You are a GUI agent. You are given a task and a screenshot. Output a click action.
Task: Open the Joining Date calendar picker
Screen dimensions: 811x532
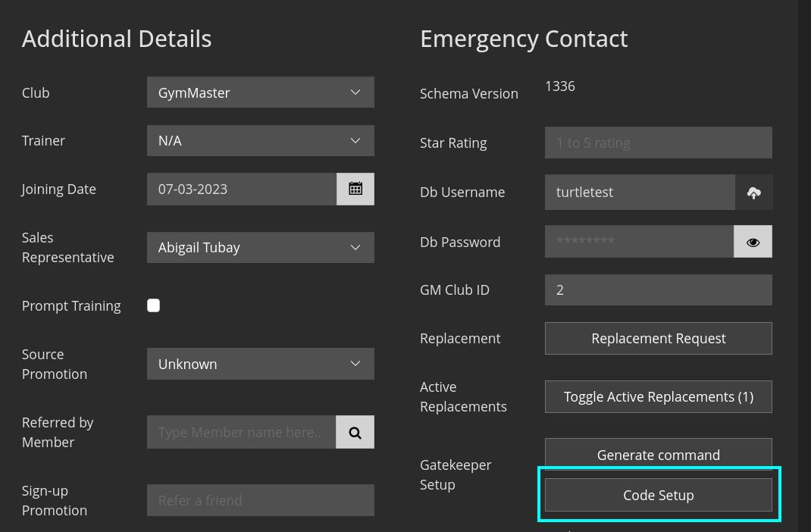click(x=355, y=189)
